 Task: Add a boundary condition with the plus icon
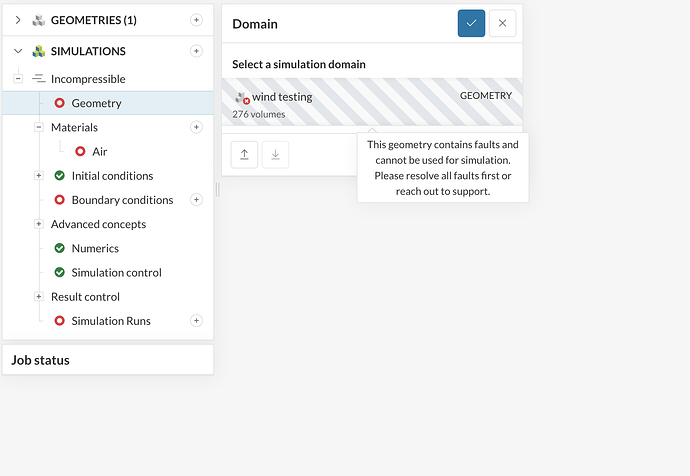click(x=196, y=200)
